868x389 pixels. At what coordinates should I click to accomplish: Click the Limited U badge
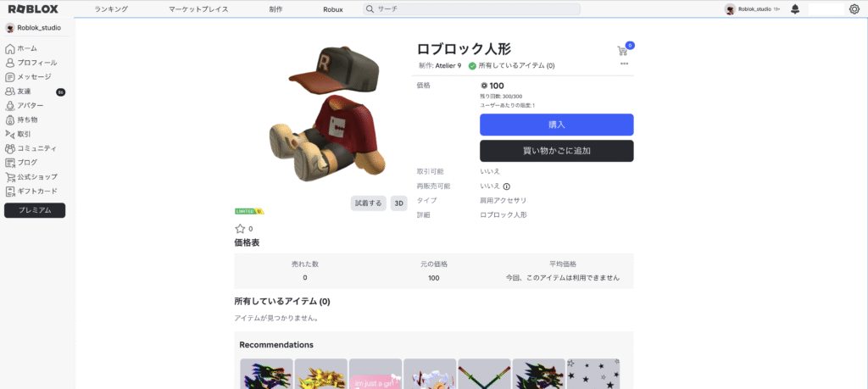250,211
